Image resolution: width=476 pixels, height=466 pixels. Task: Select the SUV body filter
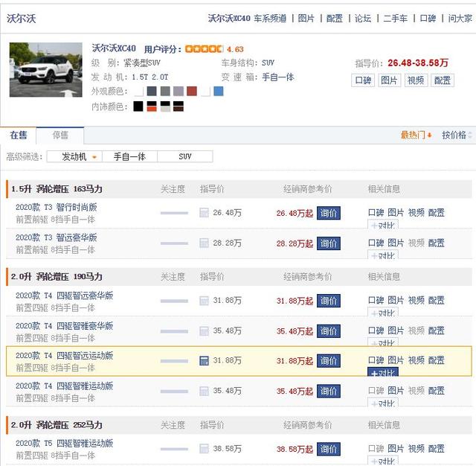185,157
